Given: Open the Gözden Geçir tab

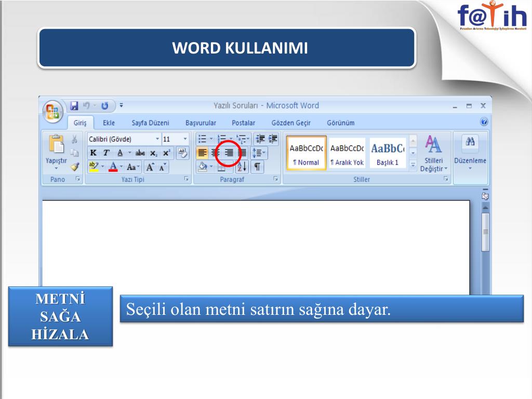Looking at the screenshot, I should pyautogui.click(x=291, y=123).
